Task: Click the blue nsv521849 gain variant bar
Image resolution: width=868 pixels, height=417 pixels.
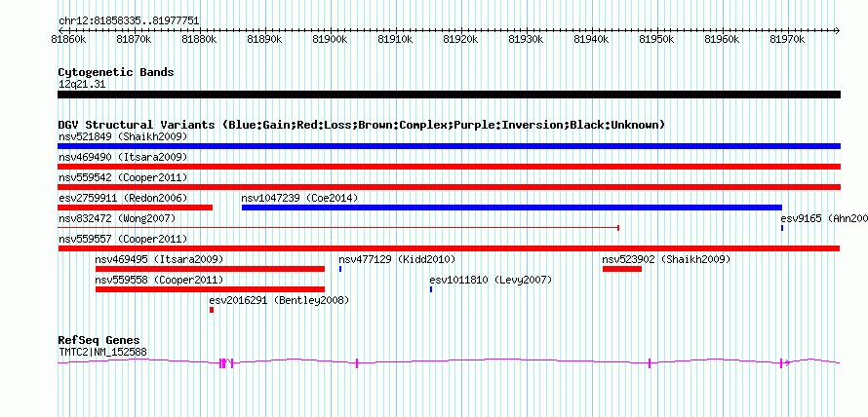Action: click(x=449, y=146)
